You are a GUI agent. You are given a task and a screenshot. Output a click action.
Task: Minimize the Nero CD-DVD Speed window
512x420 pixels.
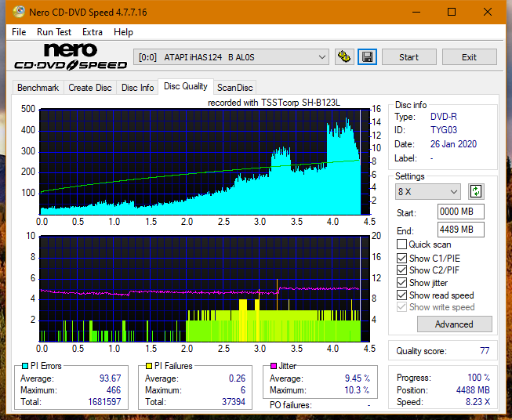(x=416, y=12)
